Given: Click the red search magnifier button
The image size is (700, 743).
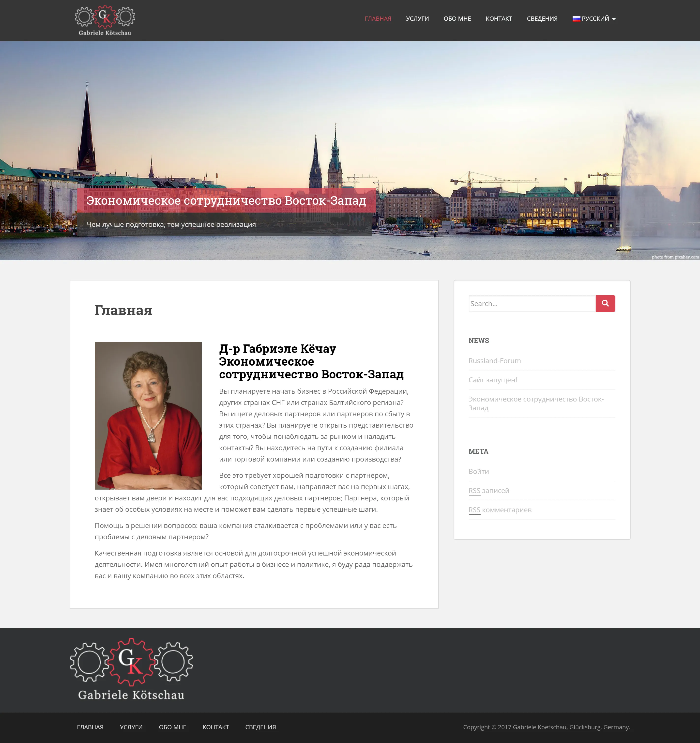Looking at the screenshot, I should click(x=605, y=304).
